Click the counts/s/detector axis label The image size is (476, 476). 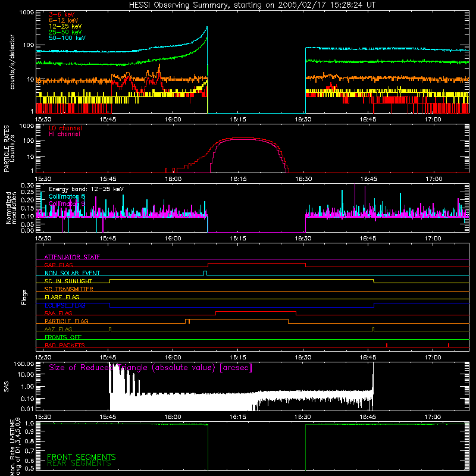pyautogui.click(x=12, y=62)
